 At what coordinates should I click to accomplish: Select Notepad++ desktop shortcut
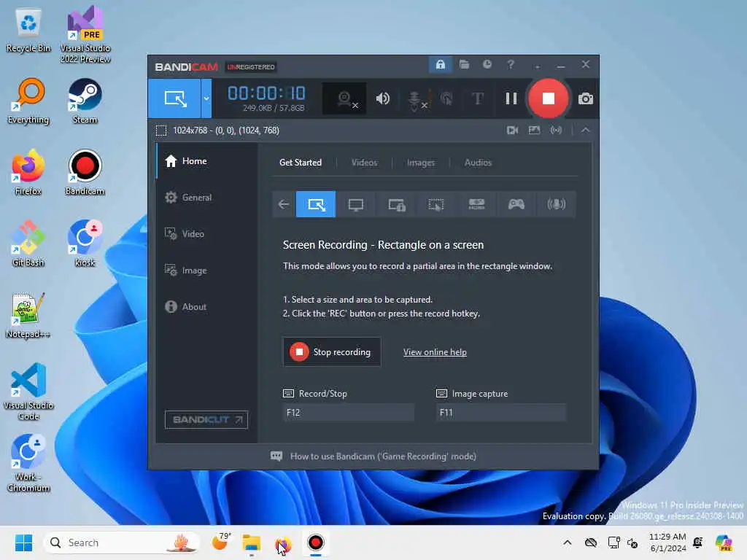coord(28,315)
